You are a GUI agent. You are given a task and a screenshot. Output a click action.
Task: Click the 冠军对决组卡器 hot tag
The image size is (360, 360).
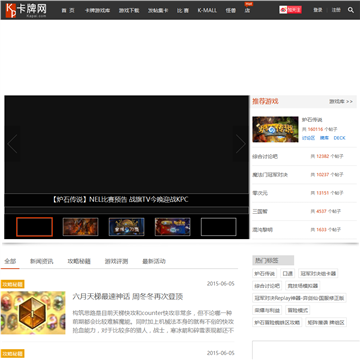[318, 274]
